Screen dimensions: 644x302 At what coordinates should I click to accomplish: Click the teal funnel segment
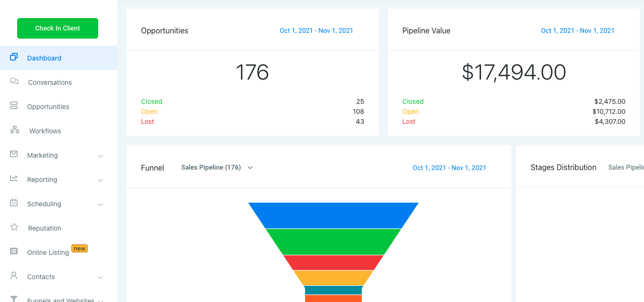click(333, 290)
